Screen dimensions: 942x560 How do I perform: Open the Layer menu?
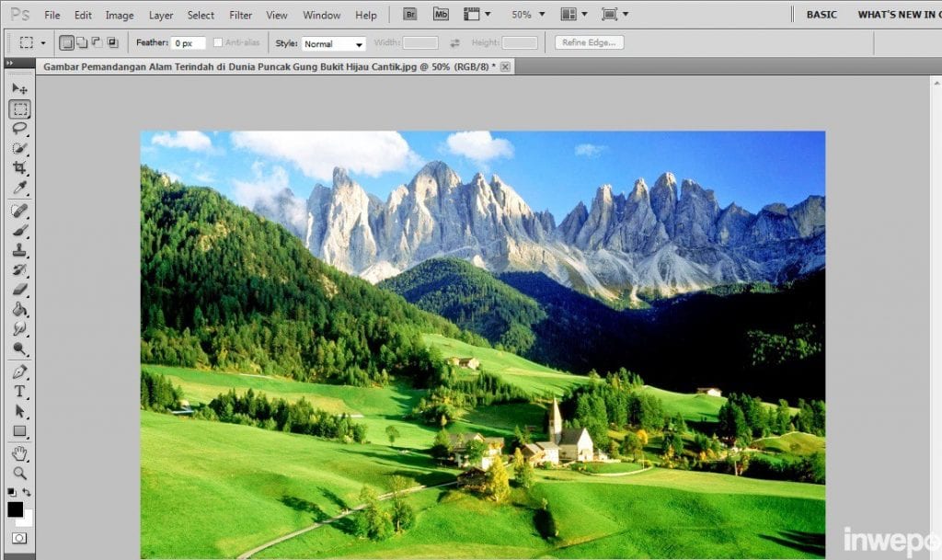(160, 15)
